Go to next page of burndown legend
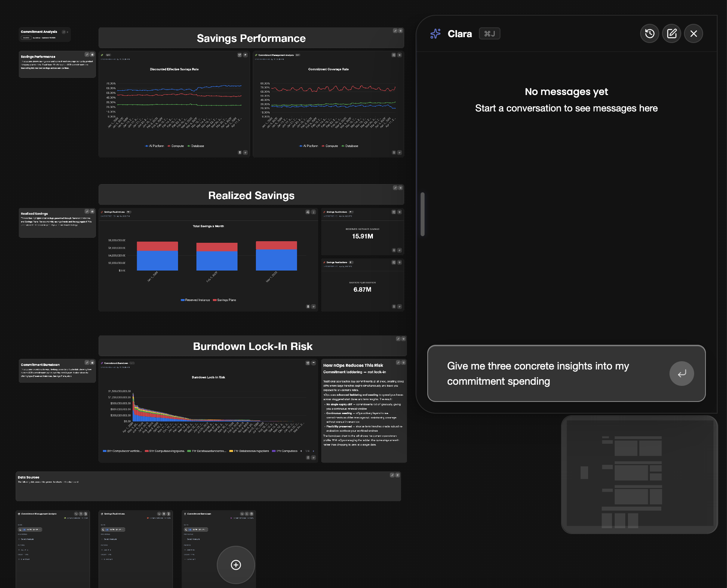This screenshot has height=588, width=727. 313,451
